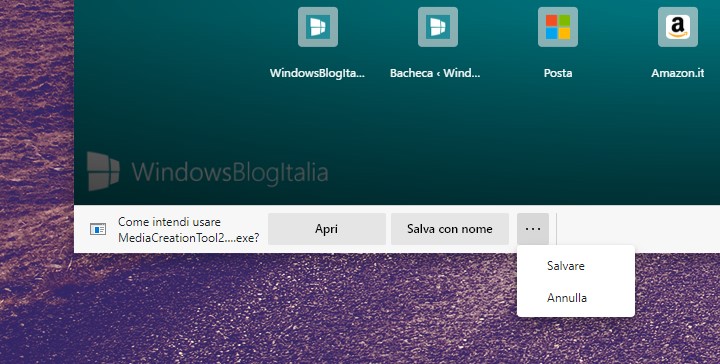
Task: Open the WindowsBlogItalia shortcut tile
Action: (x=318, y=27)
